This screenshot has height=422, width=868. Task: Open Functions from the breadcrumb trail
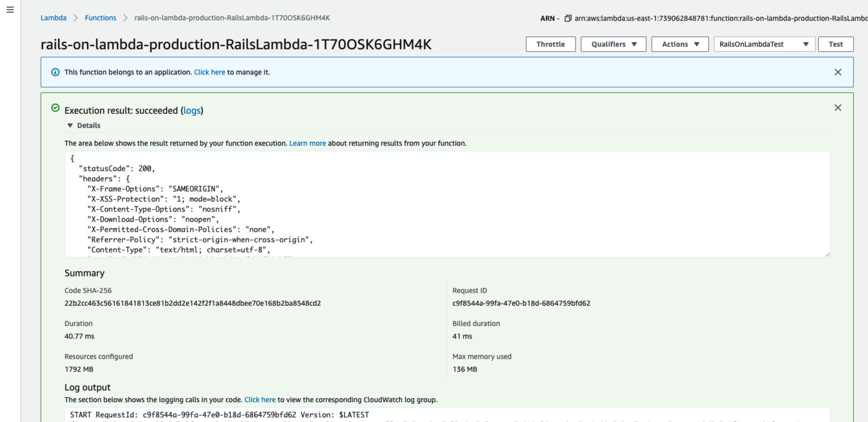(x=100, y=18)
